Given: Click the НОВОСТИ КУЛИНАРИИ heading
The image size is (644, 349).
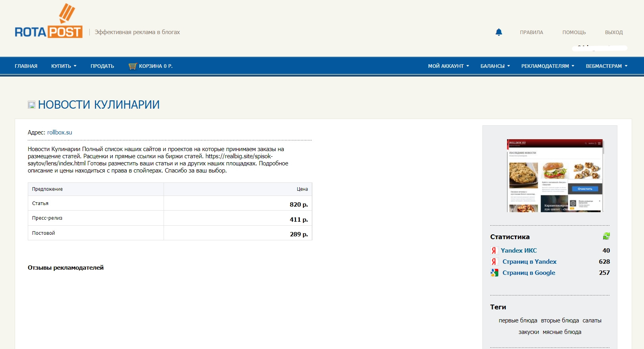Looking at the screenshot, I should (x=99, y=105).
